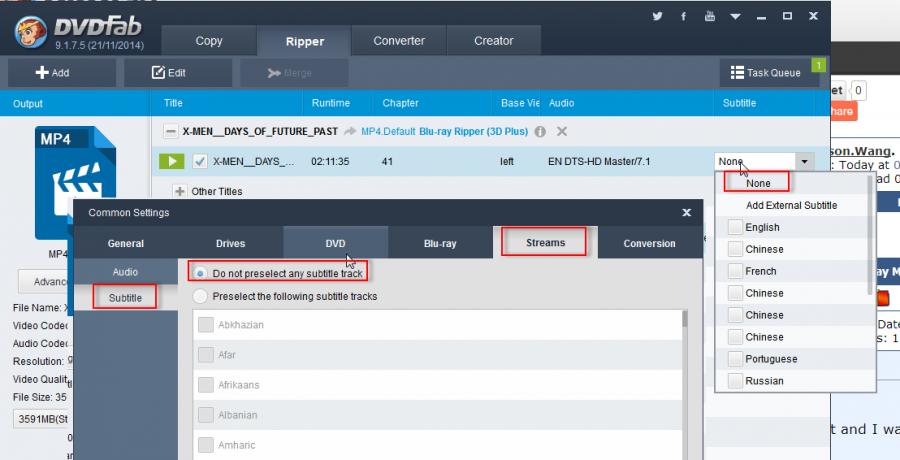Screen dimensions: 900x460
Task: Uncheck the X-MEN__DAYS title checkbox
Action: point(200,161)
